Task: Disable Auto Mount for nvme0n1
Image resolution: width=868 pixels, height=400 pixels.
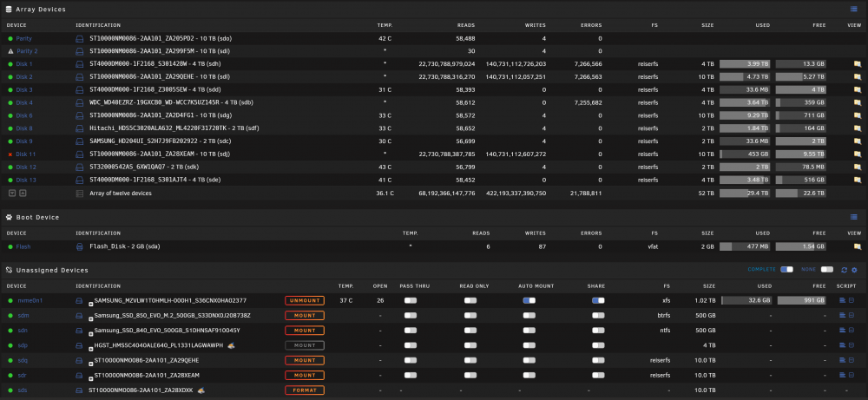Action: tap(529, 300)
